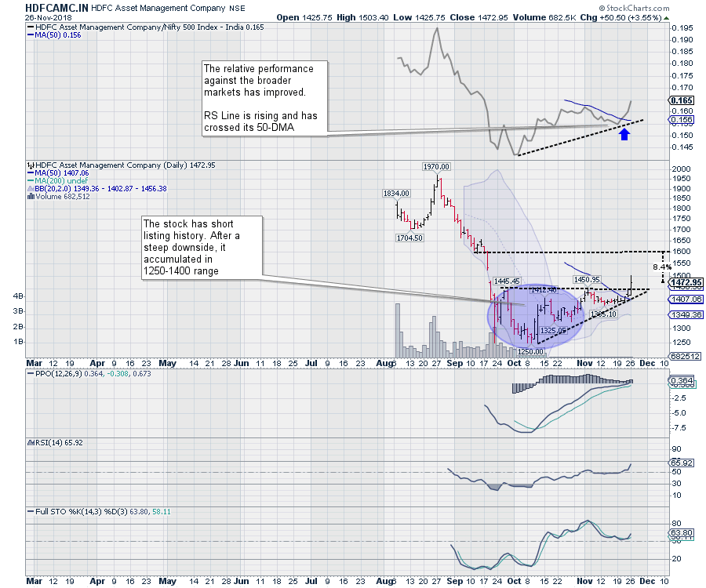Click the RSI(14) 65.92 indicator label
The image size is (706, 588).
[55, 443]
